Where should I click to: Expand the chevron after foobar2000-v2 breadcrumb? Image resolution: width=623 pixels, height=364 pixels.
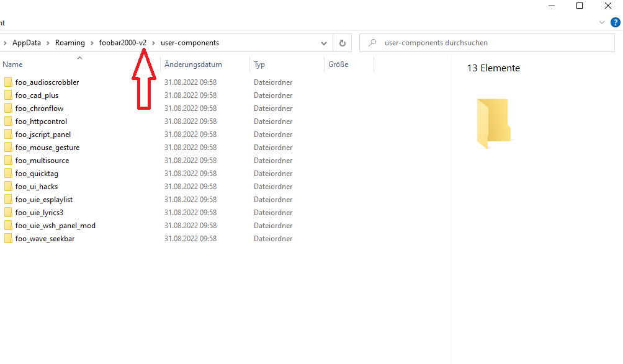click(x=154, y=43)
